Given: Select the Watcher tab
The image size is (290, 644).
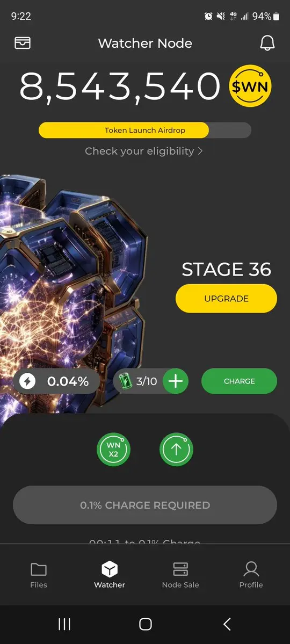Looking at the screenshot, I should tap(110, 575).
